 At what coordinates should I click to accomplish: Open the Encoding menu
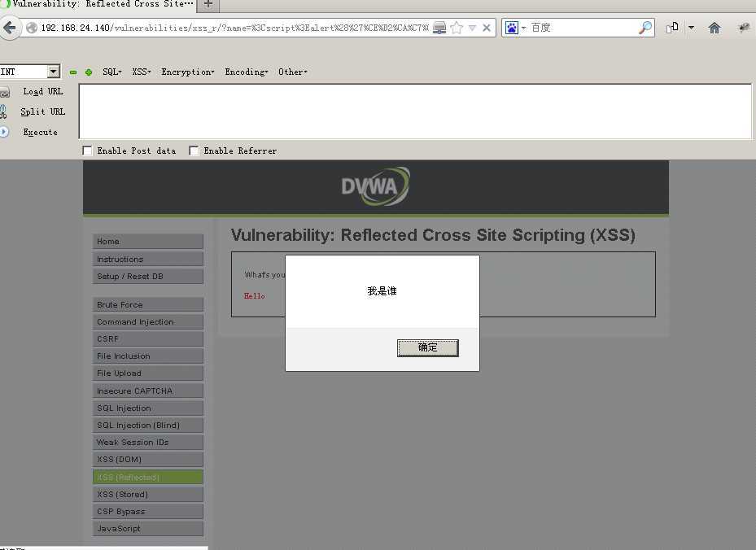pyautogui.click(x=247, y=72)
